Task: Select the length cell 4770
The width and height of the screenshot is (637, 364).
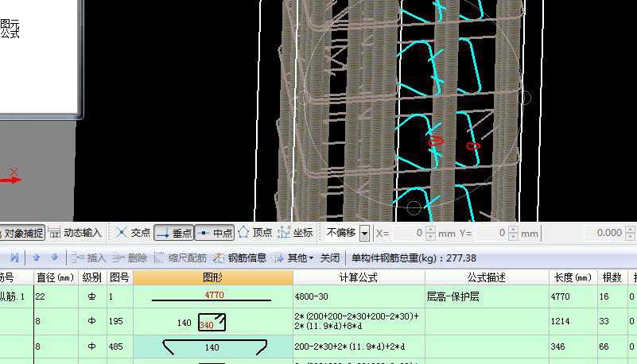Action: click(573, 296)
